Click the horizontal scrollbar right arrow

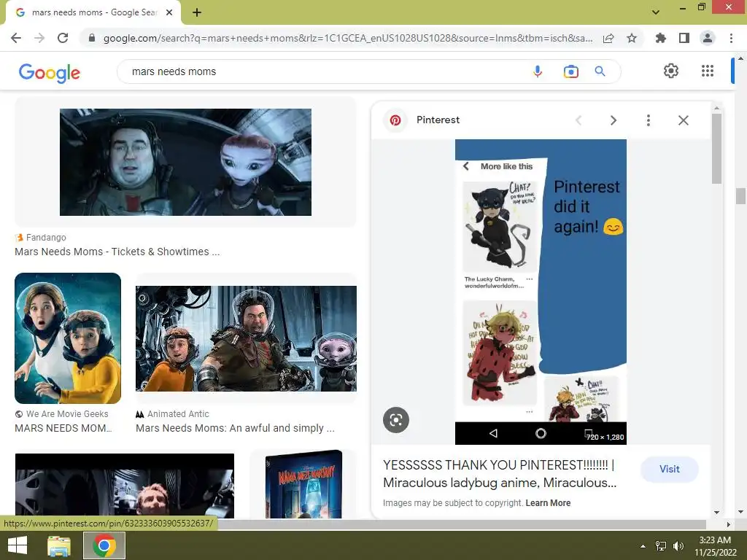[x=728, y=524]
